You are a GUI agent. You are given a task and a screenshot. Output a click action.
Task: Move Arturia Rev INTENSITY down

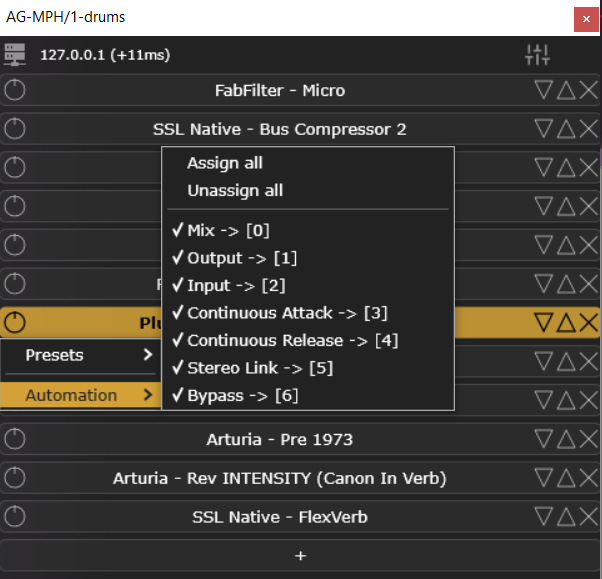pyautogui.click(x=543, y=478)
